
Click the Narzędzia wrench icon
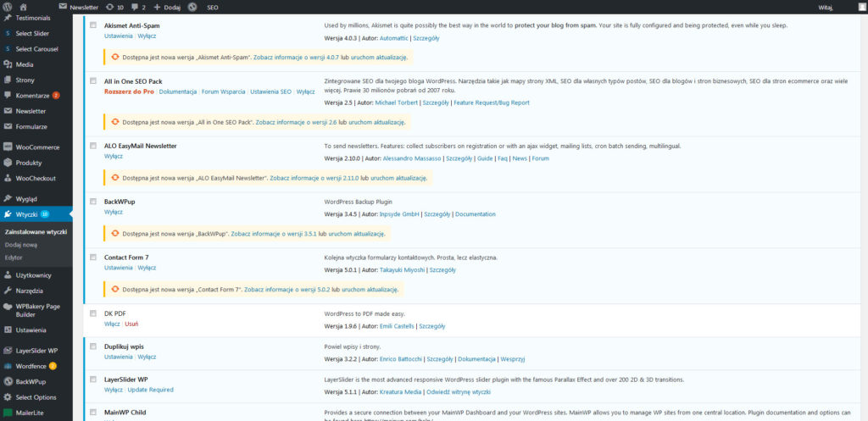point(7,291)
